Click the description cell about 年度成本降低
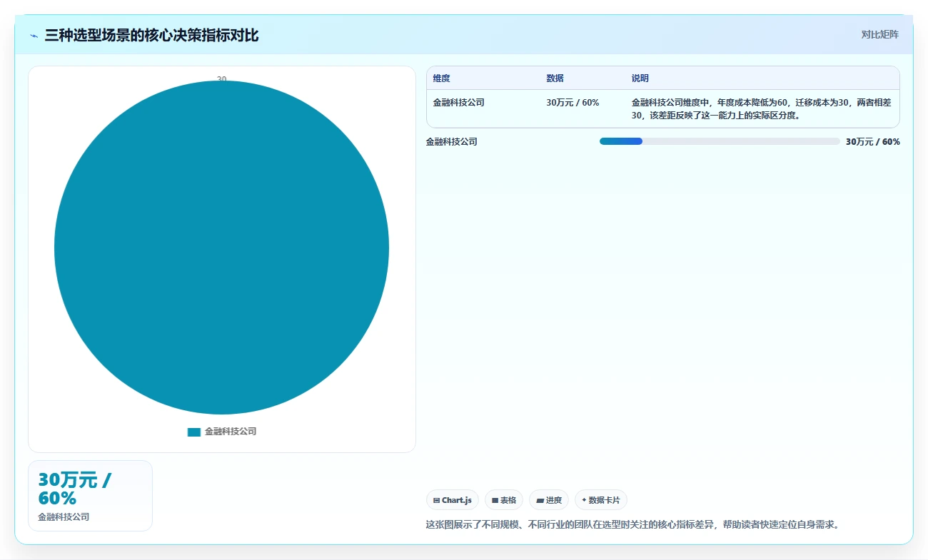Image resolution: width=928 pixels, height=560 pixels. click(x=761, y=108)
